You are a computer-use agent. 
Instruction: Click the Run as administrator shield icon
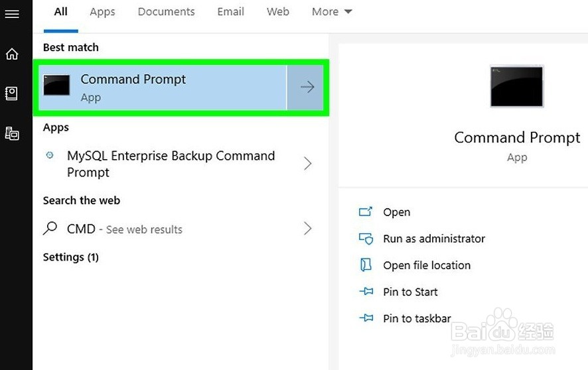point(366,239)
